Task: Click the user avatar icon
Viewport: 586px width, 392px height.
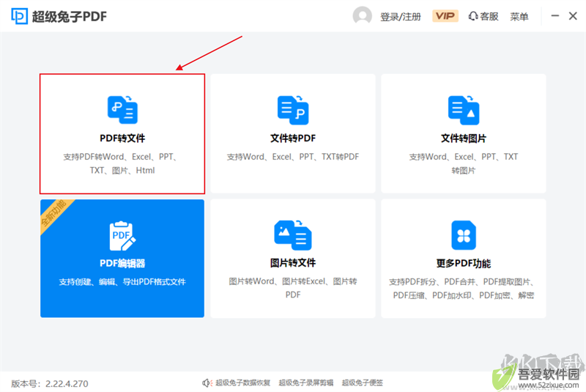Action: tap(362, 16)
